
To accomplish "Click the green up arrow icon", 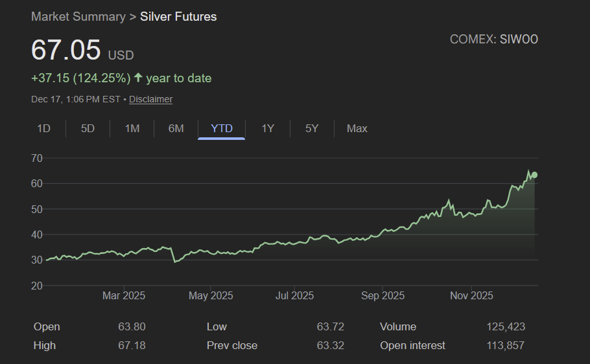I will pos(138,78).
